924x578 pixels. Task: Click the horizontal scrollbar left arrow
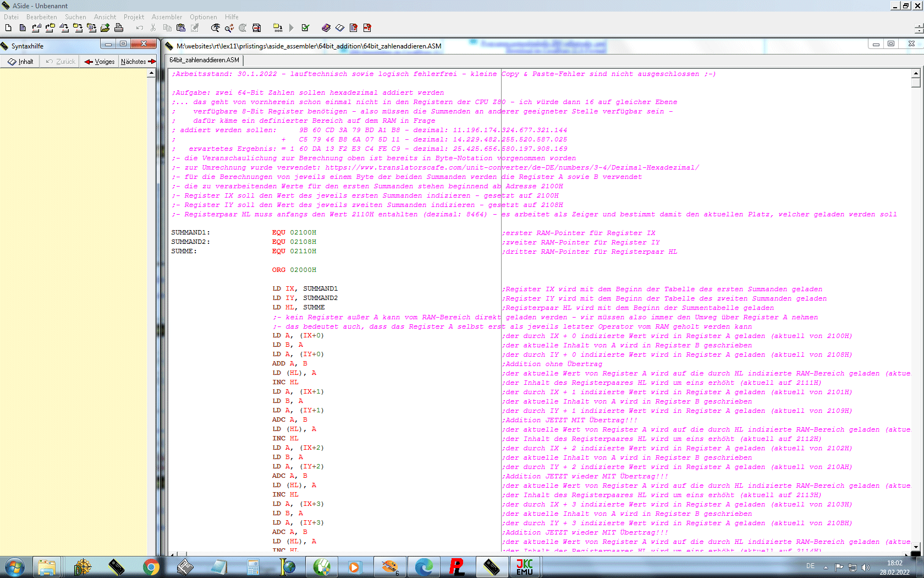pyautogui.click(x=173, y=553)
